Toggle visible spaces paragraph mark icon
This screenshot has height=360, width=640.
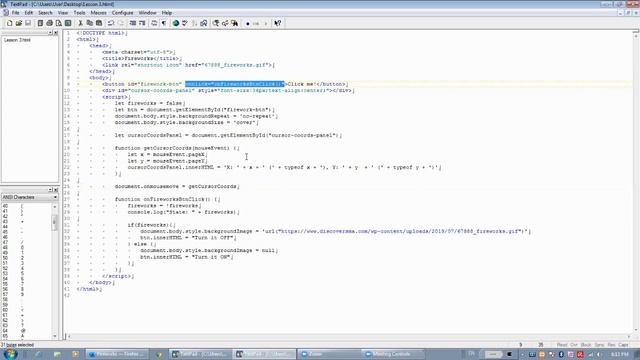164,23
